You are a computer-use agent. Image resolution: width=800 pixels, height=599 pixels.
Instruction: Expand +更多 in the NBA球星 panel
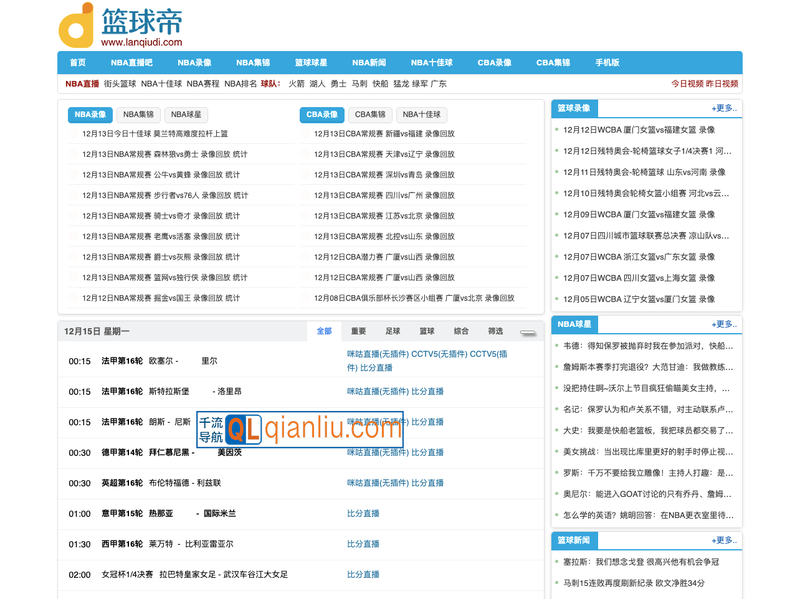click(x=724, y=324)
